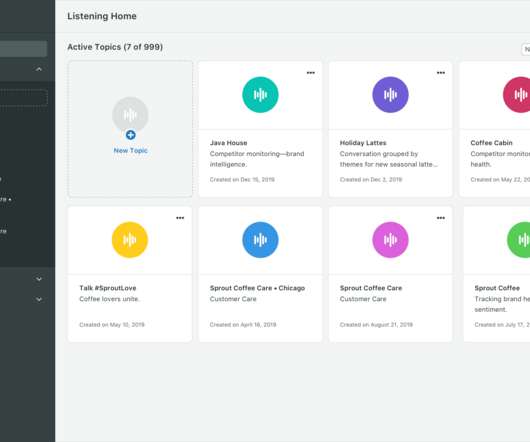Click the Holiday Lattes creation date text
Image resolution: width=530 pixels, height=442 pixels.
371,180
